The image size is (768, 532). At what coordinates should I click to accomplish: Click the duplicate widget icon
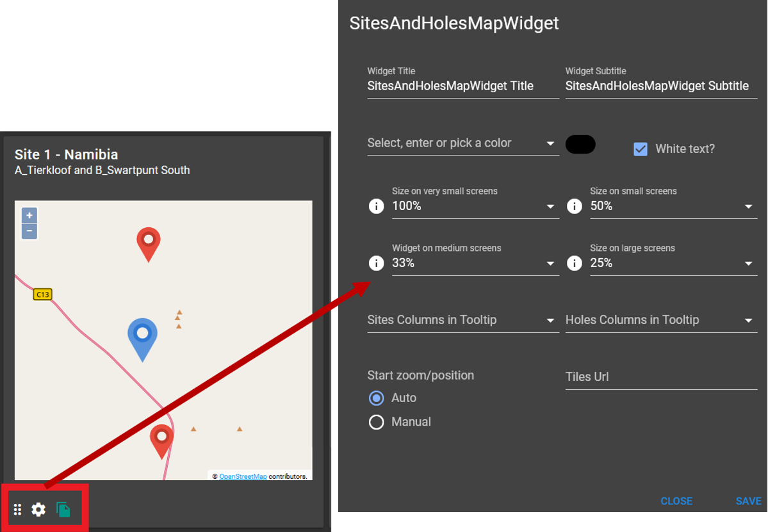[x=63, y=510]
